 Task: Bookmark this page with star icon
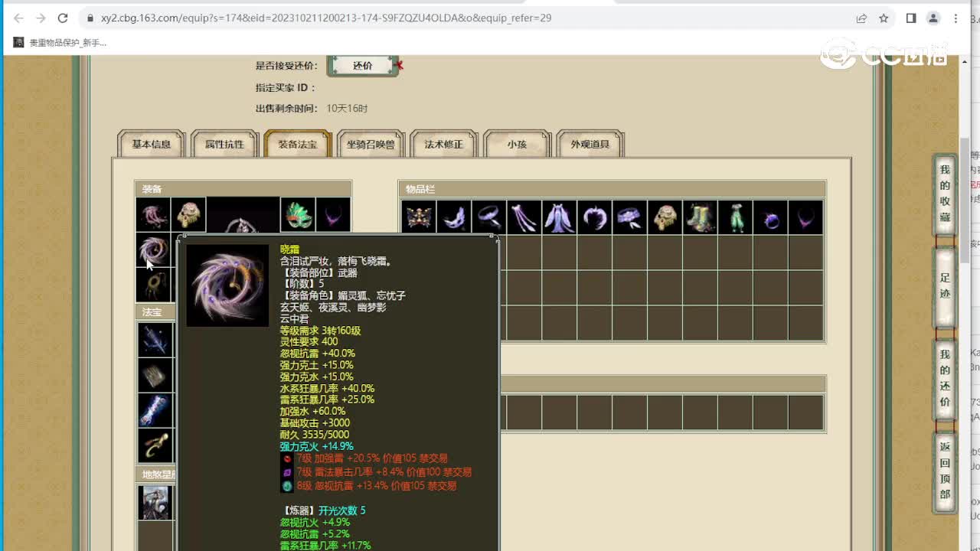point(884,18)
